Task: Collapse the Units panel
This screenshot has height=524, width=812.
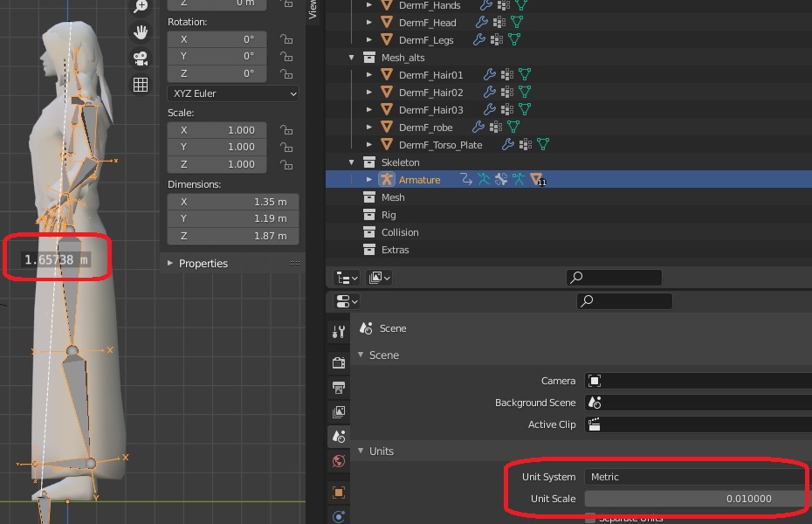Action: click(361, 451)
